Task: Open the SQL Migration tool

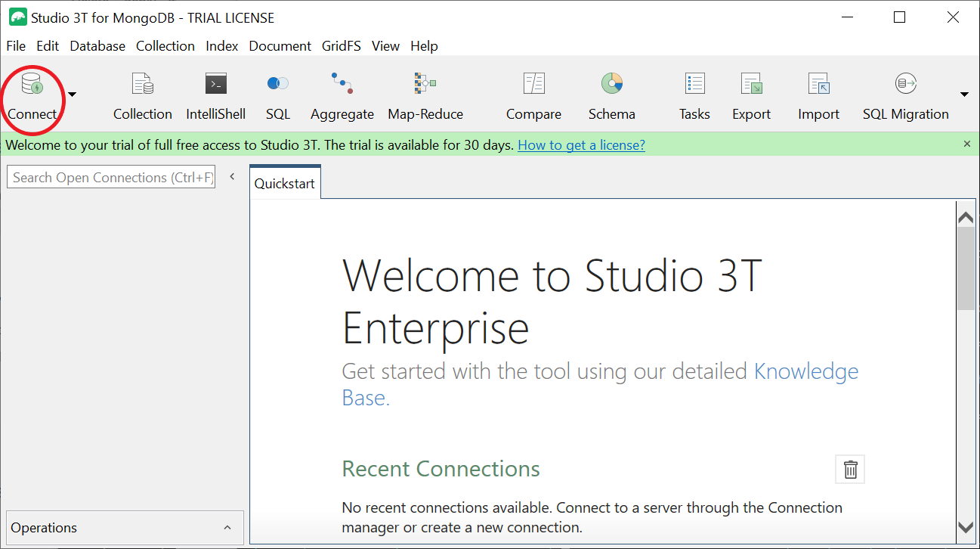Action: pyautogui.click(x=905, y=94)
